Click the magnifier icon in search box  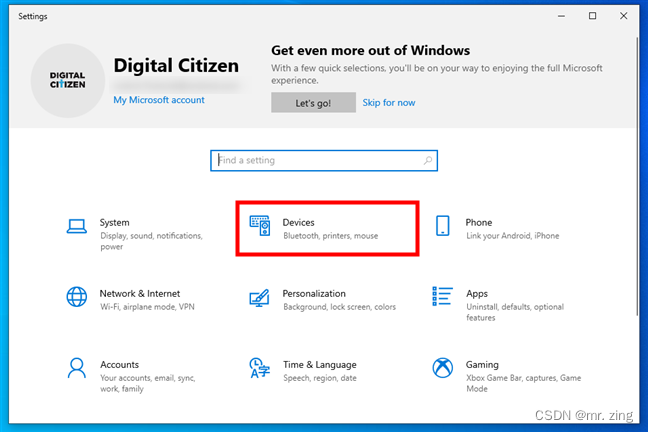pyautogui.click(x=428, y=160)
